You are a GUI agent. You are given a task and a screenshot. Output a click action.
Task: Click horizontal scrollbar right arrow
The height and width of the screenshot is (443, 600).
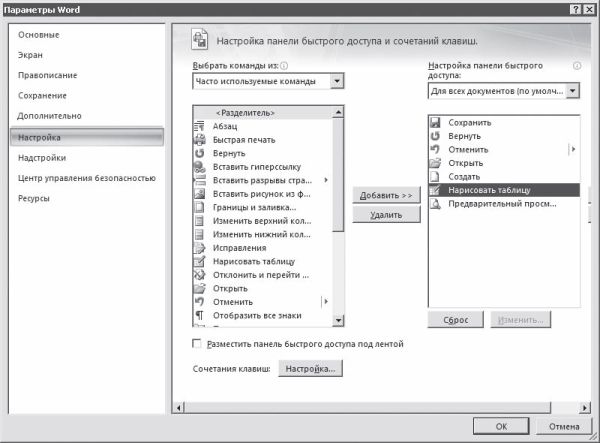coord(584,408)
